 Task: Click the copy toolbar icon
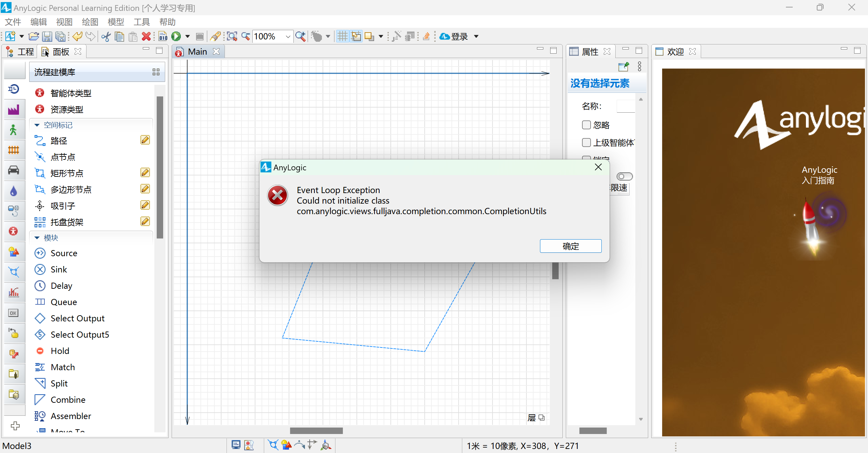119,36
